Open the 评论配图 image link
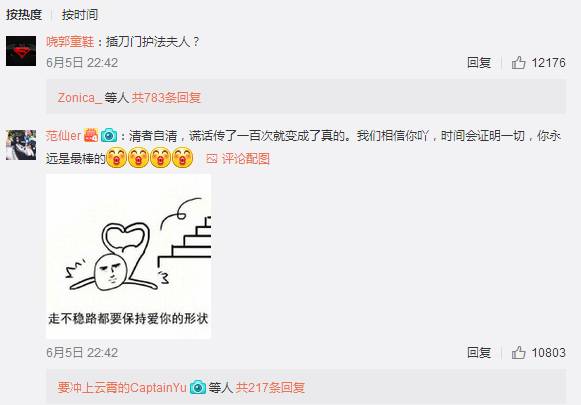 [x=246, y=159]
